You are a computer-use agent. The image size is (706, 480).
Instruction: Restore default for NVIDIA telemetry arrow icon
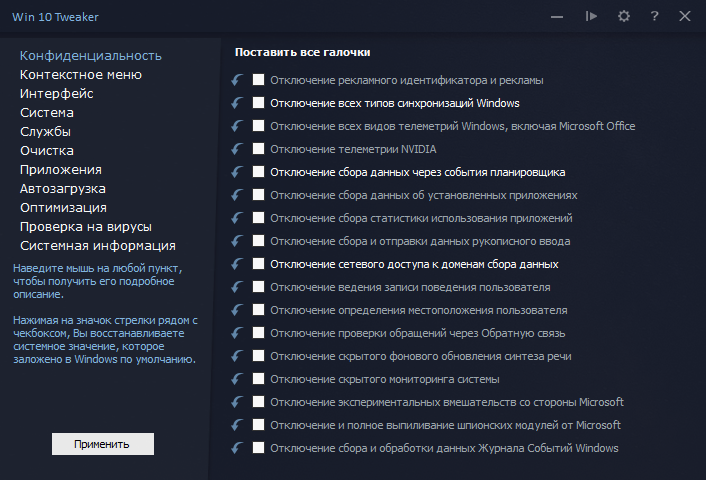(237, 149)
